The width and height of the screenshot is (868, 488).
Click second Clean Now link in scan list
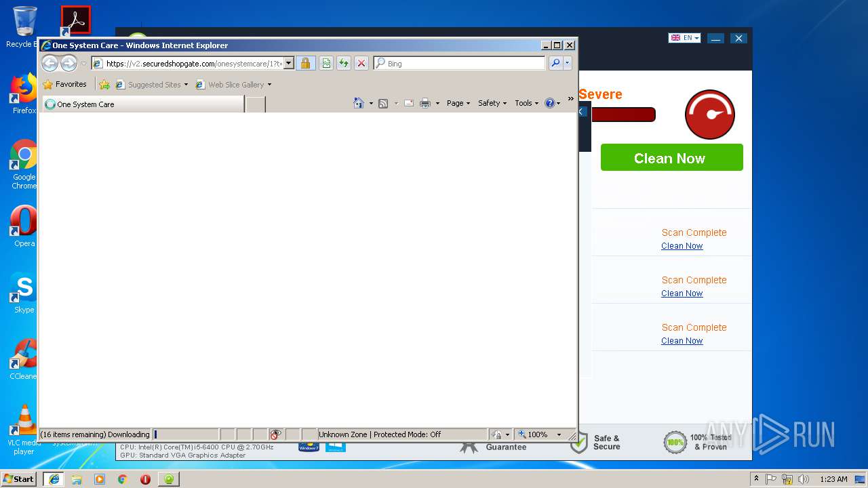(682, 293)
